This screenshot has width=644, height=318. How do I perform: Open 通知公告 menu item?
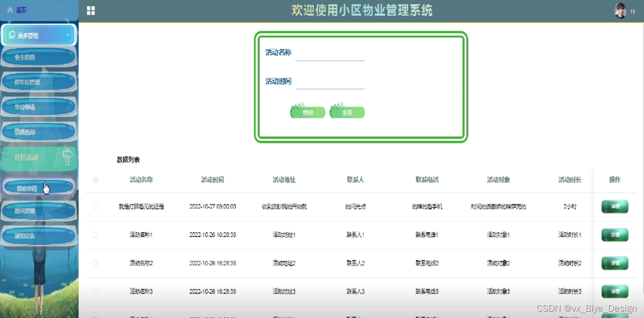pyautogui.click(x=39, y=236)
